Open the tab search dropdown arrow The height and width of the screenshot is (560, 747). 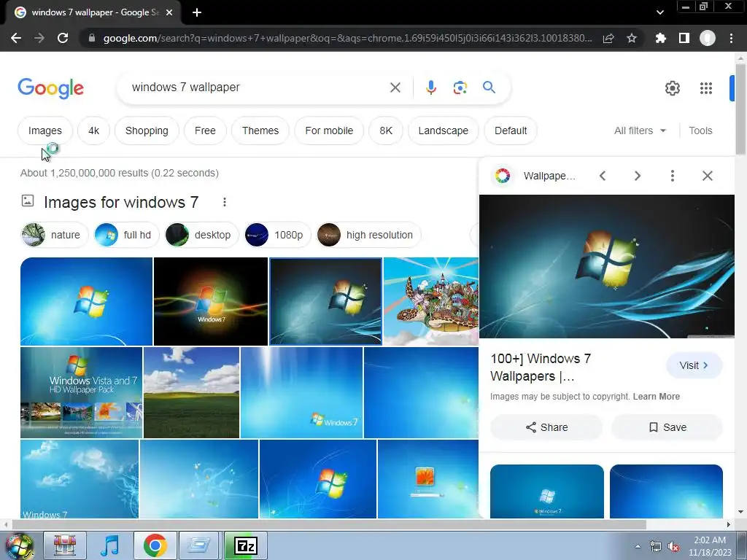click(659, 12)
